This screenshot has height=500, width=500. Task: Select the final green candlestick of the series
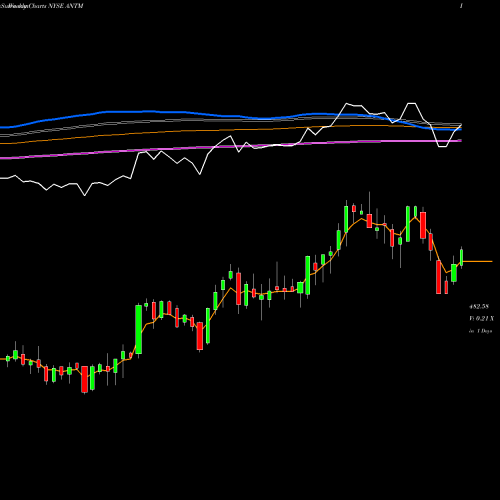pos(462,257)
